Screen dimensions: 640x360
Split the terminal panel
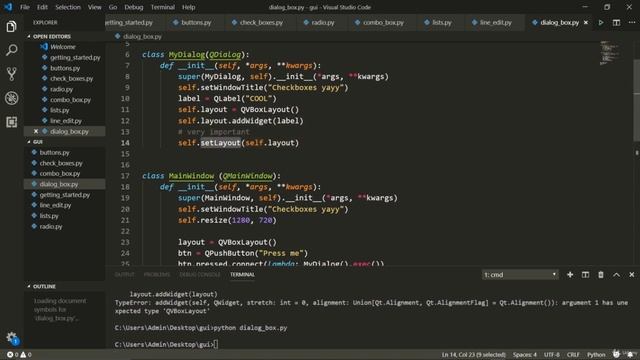(x=585, y=275)
